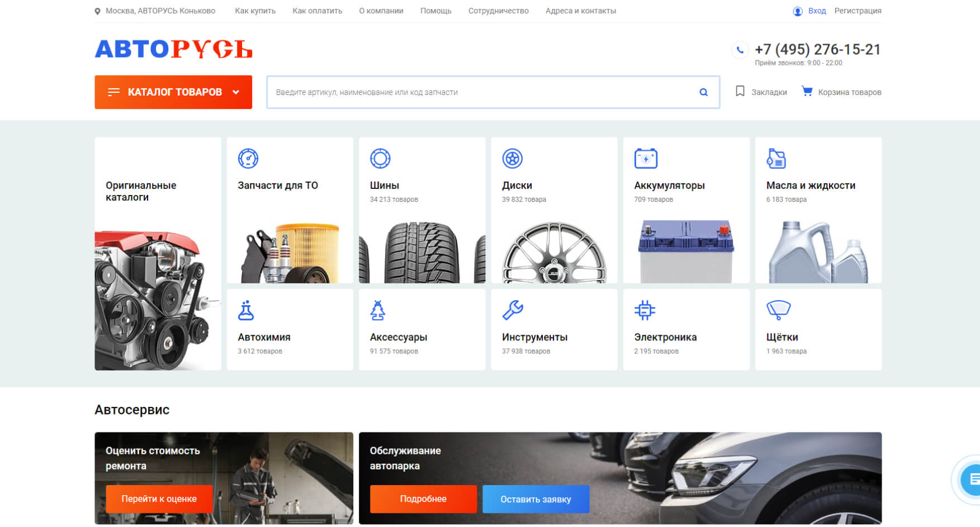Click the phone handset icon

coord(740,50)
